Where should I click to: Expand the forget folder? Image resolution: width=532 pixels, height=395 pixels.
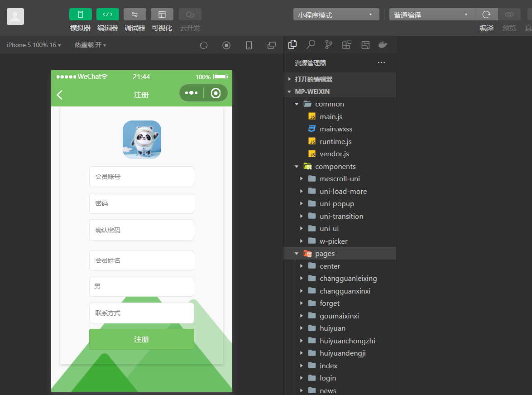[340, 303]
